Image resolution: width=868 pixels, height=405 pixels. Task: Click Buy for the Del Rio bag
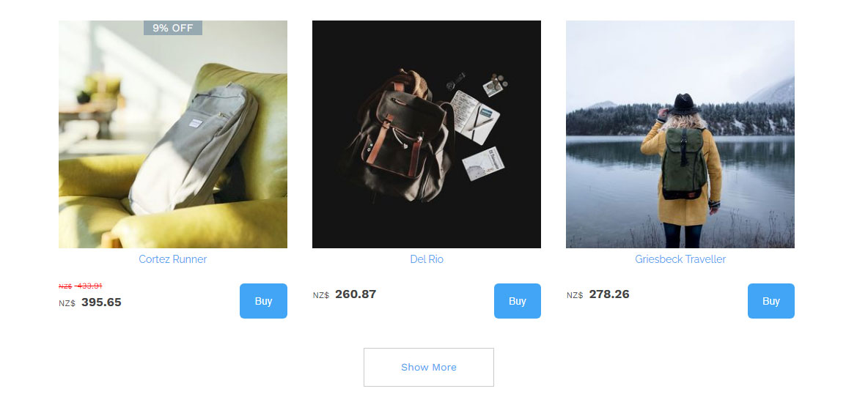click(517, 301)
